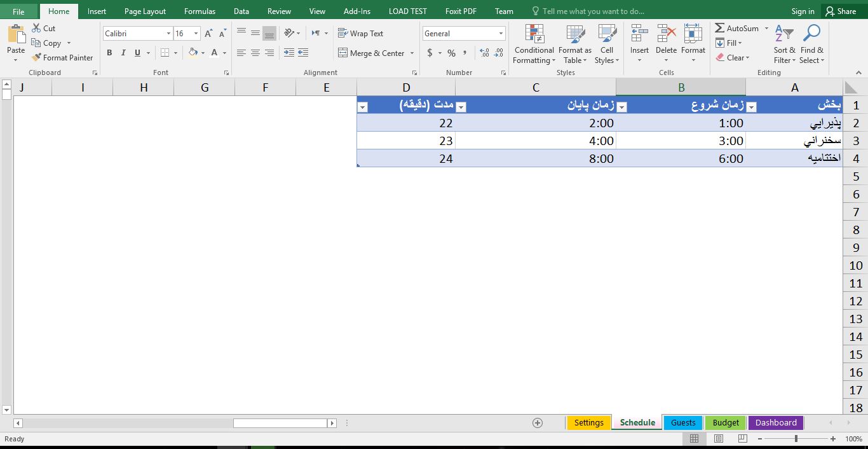Open the Find & Select menu
This screenshot has width=868, height=449.
[812, 44]
